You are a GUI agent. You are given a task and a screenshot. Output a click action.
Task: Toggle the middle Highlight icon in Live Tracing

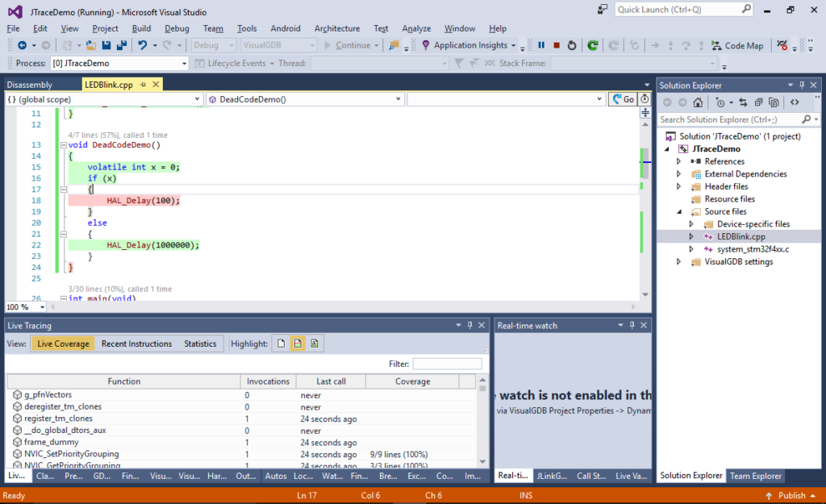(297, 343)
